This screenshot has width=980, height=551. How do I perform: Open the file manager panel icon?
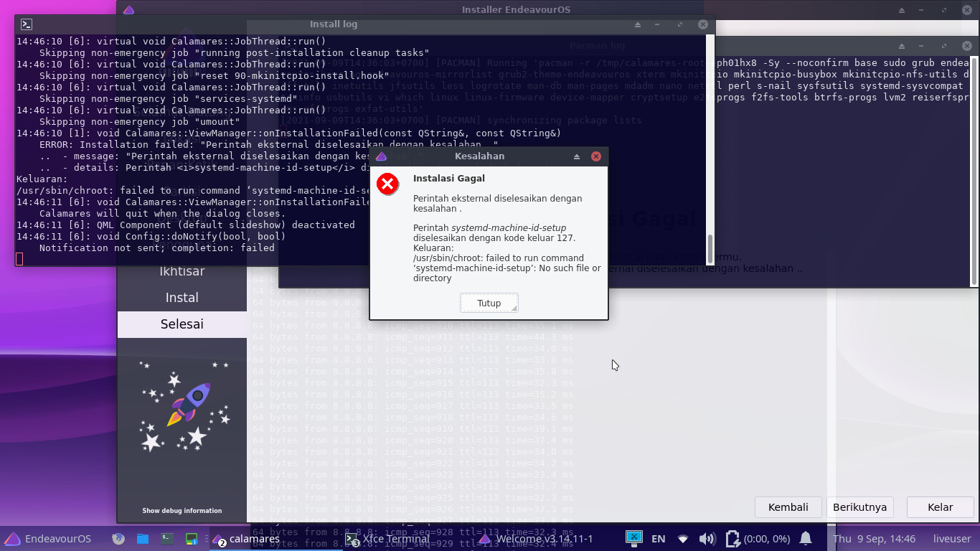click(x=143, y=539)
